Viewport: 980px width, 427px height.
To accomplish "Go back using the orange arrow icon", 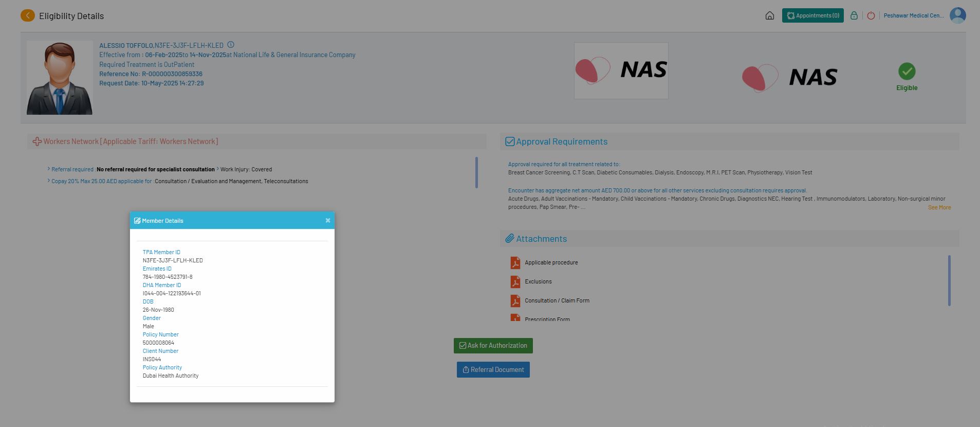I will click(28, 16).
